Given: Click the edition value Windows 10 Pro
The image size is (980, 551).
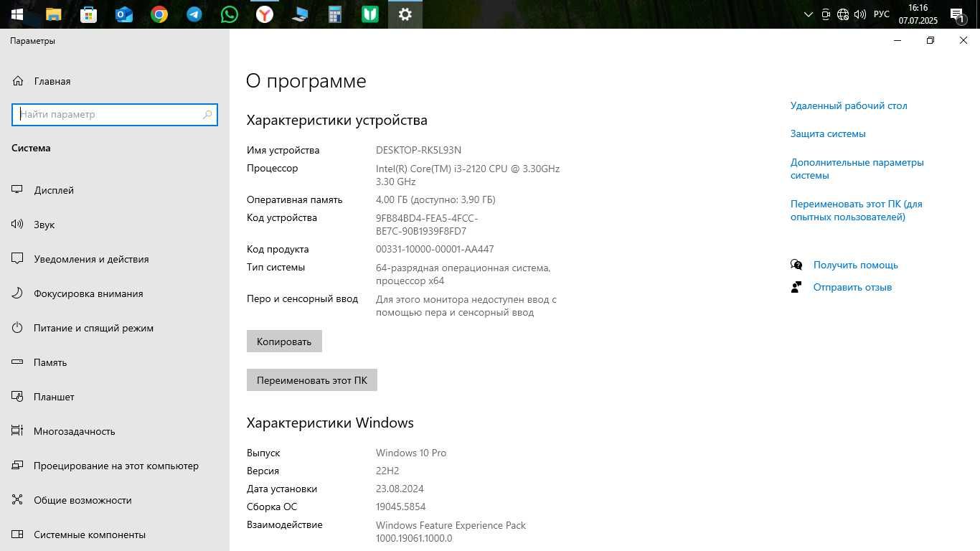Looking at the screenshot, I should (x=411, y=453).
